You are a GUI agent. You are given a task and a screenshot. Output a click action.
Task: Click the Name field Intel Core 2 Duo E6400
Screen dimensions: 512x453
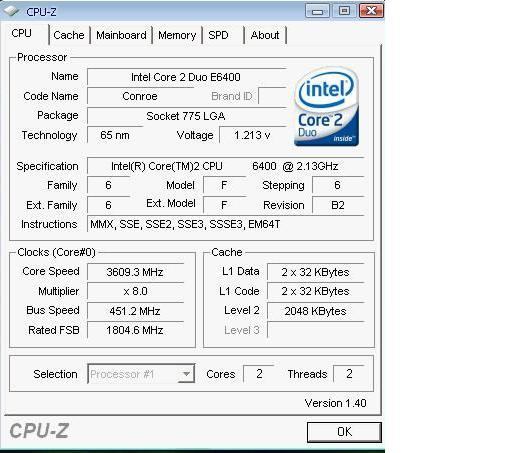tap(187, 77)
